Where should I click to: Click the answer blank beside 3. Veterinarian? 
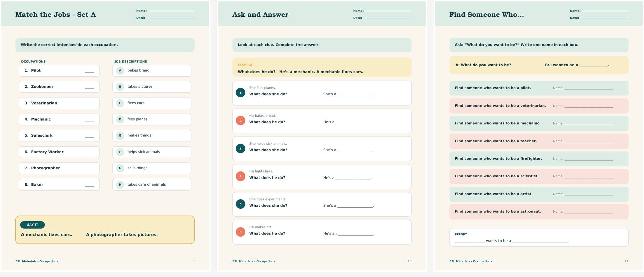coord(89,104)
